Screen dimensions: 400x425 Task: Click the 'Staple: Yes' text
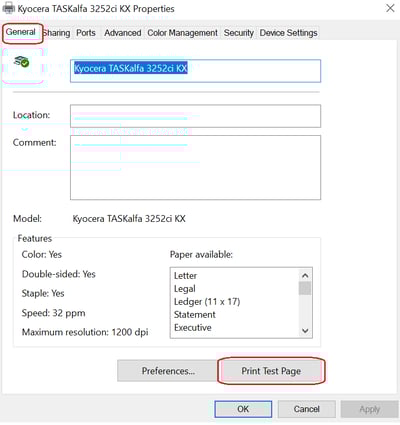43,293
